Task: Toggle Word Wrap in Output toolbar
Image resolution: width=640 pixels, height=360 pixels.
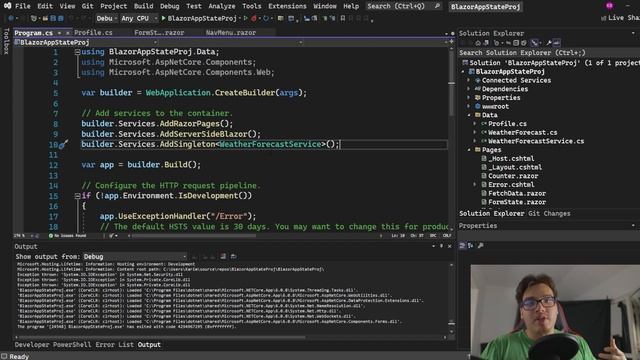Action: coord(233,256)
